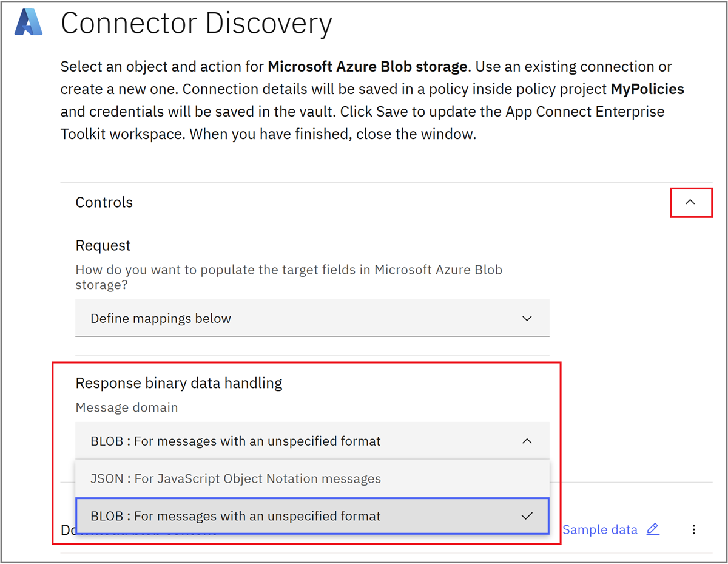Open the three-dot overflow menu

click(694, 529)
